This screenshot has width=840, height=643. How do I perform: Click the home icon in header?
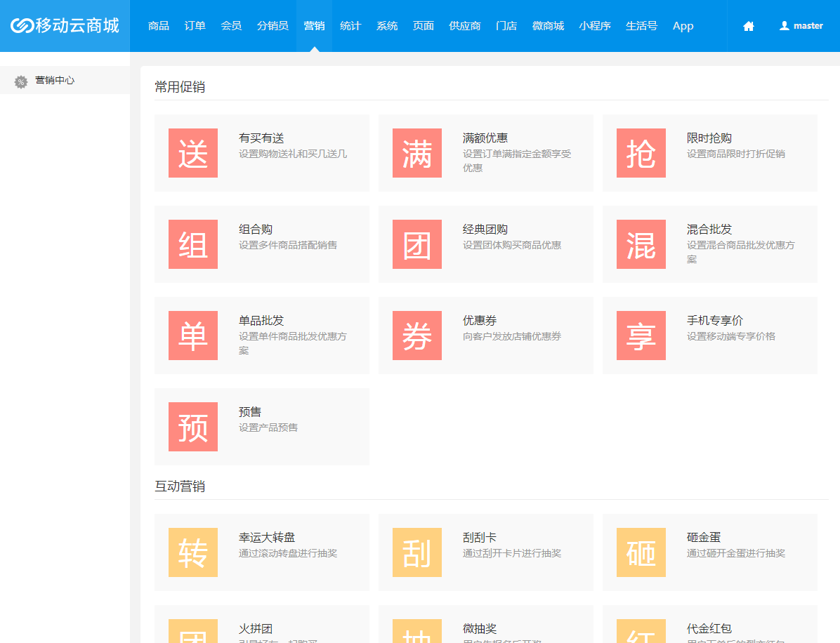pyautogui.click(x=748, y=26)
